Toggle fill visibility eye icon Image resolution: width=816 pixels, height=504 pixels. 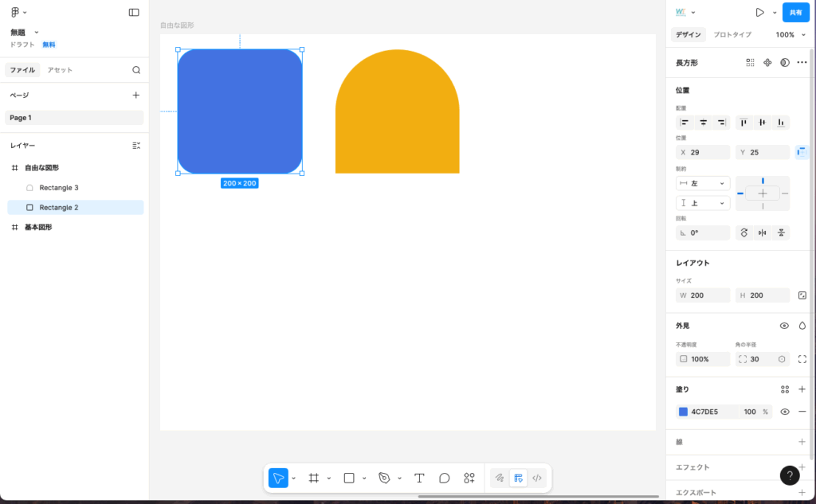[785, 412]
